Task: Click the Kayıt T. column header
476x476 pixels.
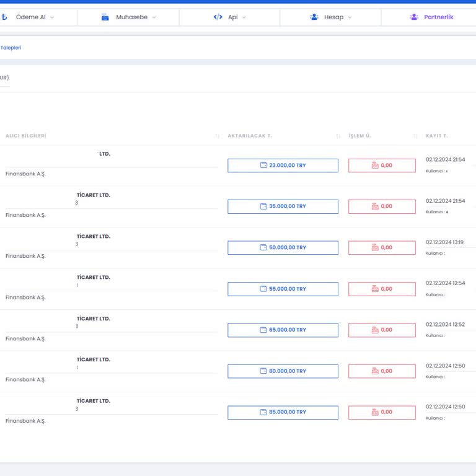Action: [x=437, y=136]
